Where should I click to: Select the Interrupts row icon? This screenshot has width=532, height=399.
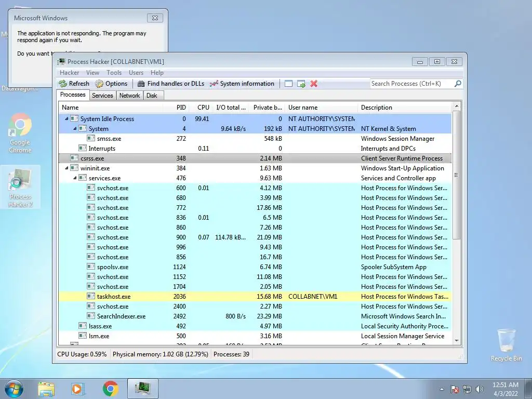83,148
